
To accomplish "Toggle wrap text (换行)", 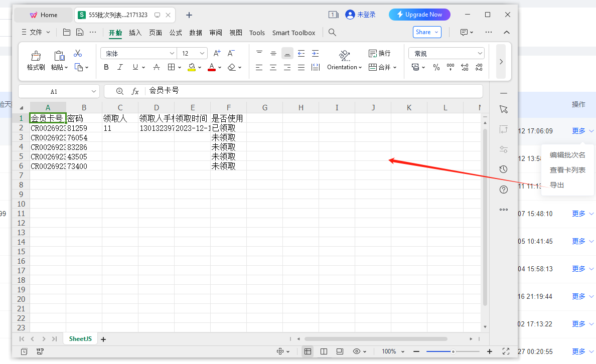I will click(x=379, y=53).
